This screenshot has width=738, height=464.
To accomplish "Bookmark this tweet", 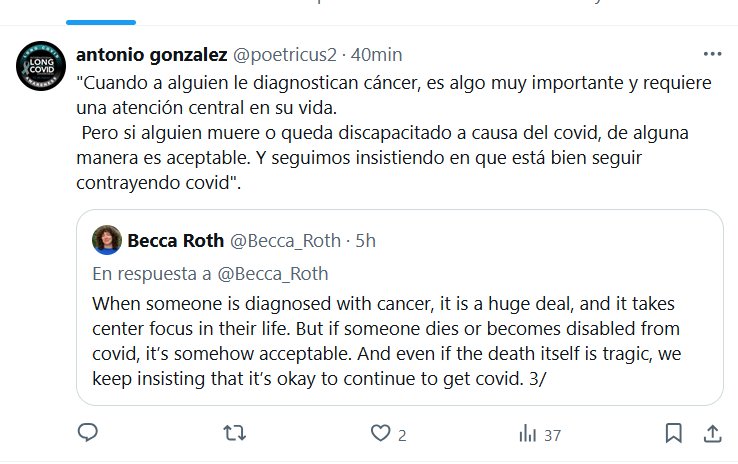I will (675, 433).
